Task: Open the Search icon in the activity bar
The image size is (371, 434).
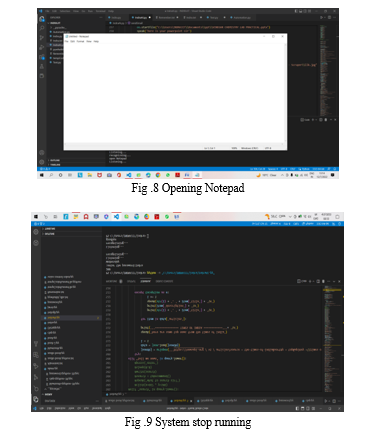Action: pos(42,28)
